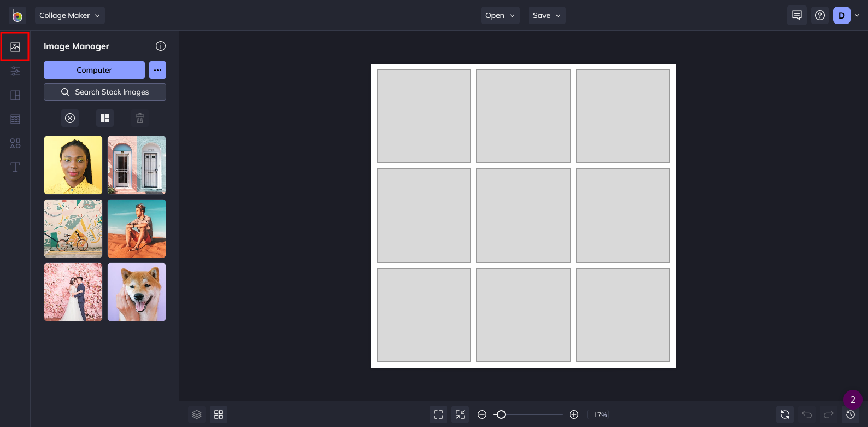This screenshot has width=868, height=427.
Task: Open the Customize sliders panel icon
Action: click(15, 71)
